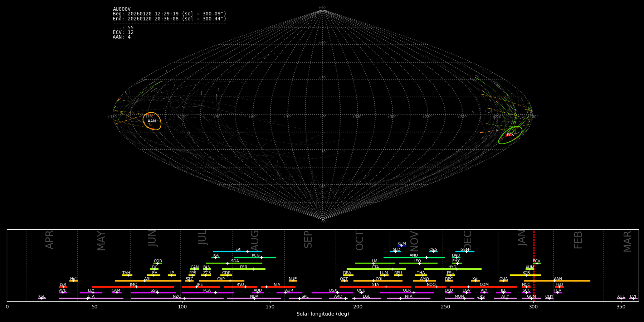Click the ETA shower label in timeline
The image size is (644, 322).
pos(91,297)
